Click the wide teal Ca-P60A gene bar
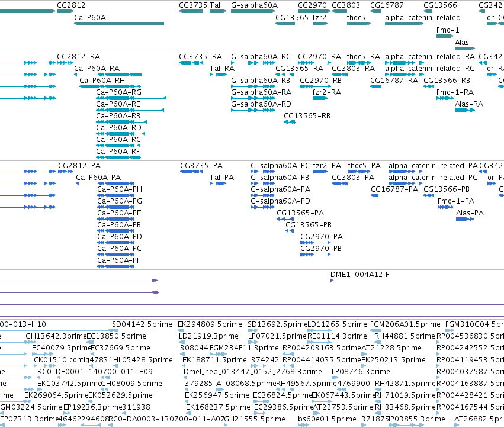Image resolution: width=504 pixels, height=428 pixels. pos(119,24)
